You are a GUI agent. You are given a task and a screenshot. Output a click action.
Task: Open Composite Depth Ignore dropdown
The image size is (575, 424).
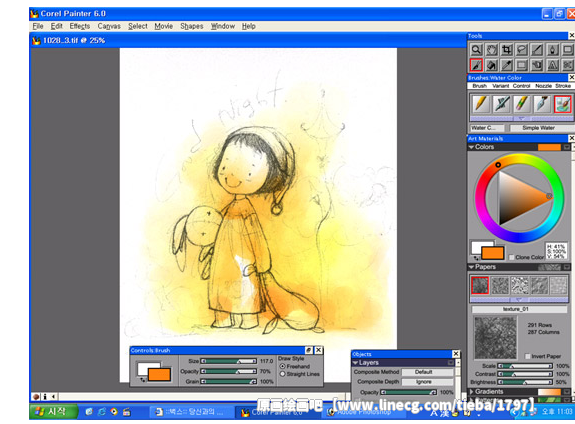coord(427,382)
